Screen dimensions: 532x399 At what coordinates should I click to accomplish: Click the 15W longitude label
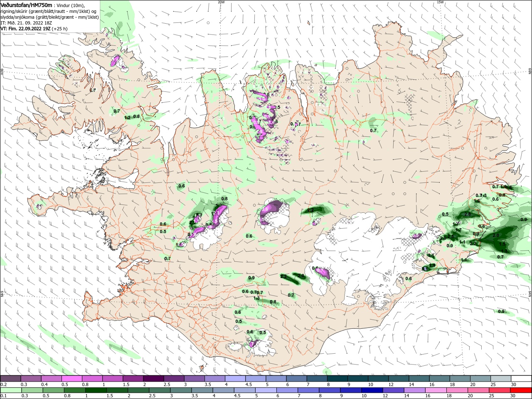[440, 2]
